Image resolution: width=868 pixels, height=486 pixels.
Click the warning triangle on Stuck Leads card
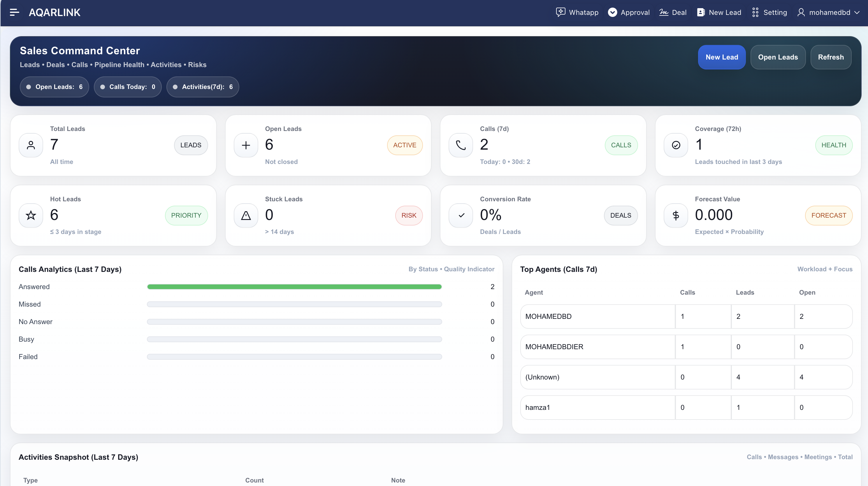(246, 215)
